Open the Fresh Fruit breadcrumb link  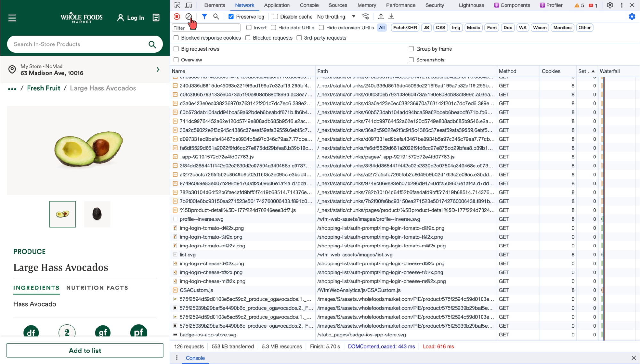(43, 88)
